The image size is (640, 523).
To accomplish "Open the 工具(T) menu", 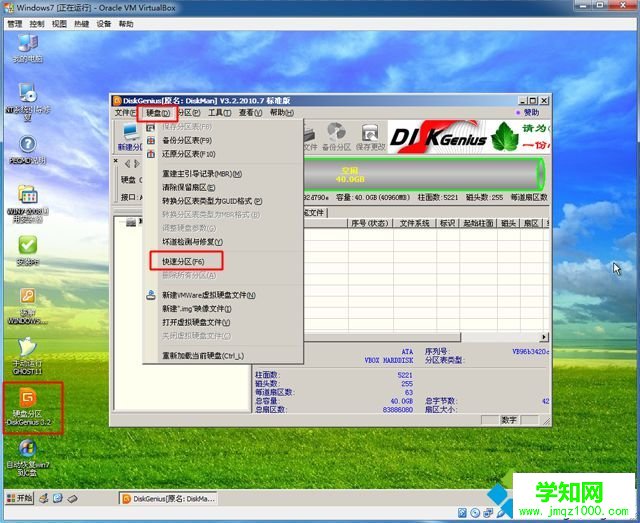I will pos(220,112).
